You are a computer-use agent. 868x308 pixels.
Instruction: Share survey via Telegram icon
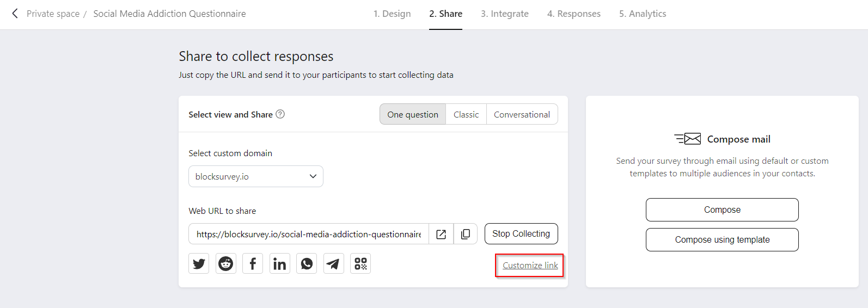[333, 264]
